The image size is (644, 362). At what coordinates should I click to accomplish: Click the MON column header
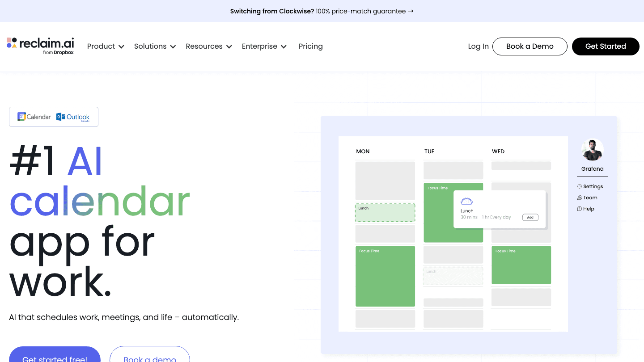point(363,152)
